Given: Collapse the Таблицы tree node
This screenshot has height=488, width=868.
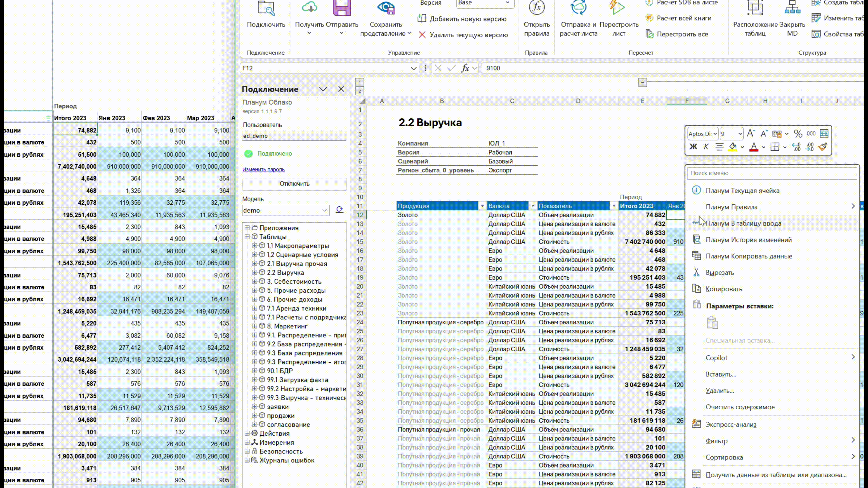Looking at the screenshot, I should (247, 237).
